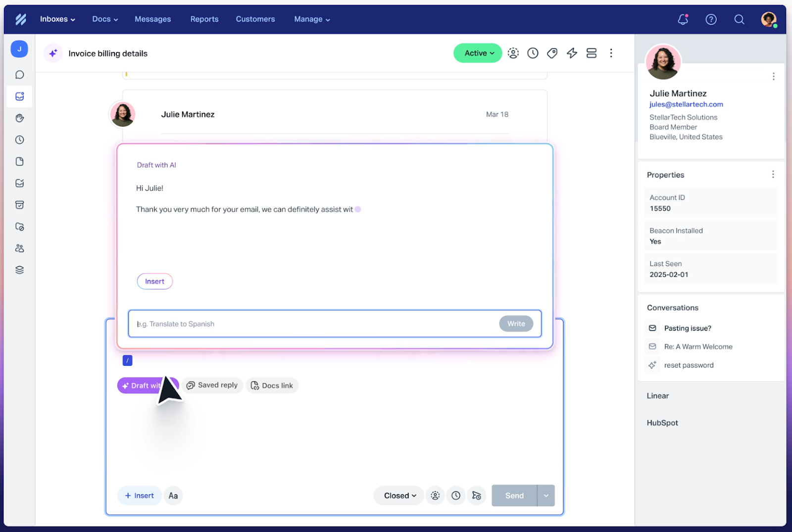Screen dimensions: 792x532
Task: Open the Pasting issue? conversation link
Action: (x=688, y=328)
